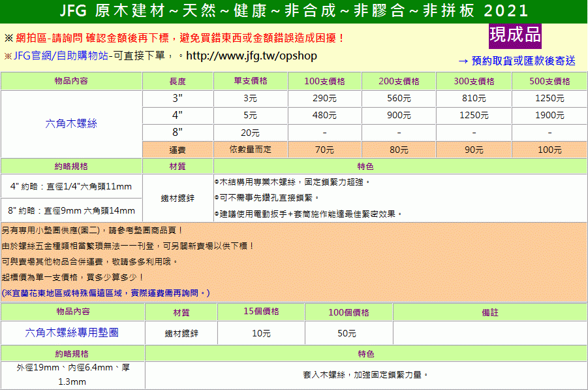
Task: Click "特色" header above the washer description
Action: click(365, 353)
